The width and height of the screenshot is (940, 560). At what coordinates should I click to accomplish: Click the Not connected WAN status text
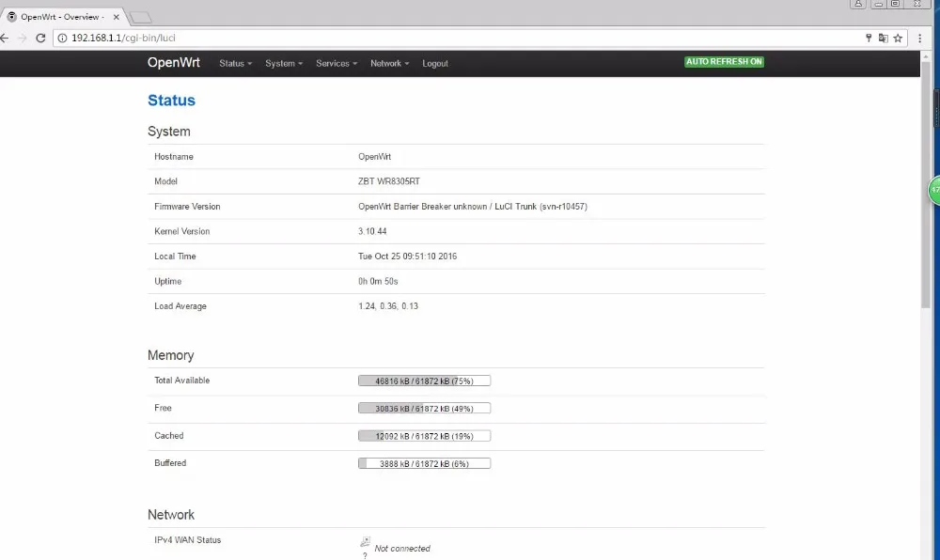click(x=402, y=549)
